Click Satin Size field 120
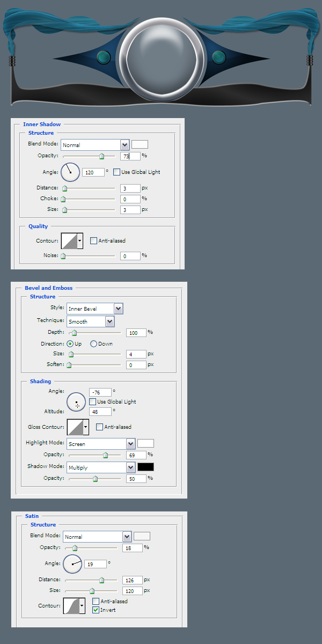 [x=132, y=591]
